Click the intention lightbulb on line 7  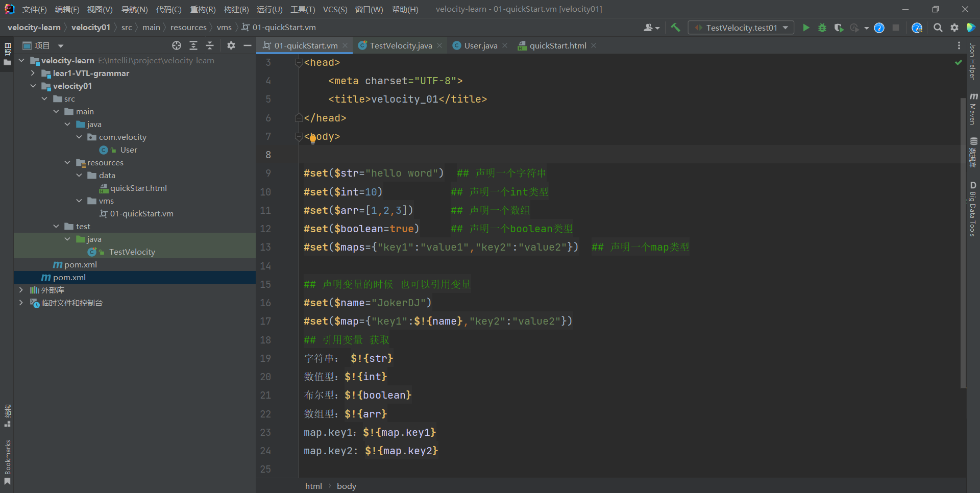pos(313,139)
